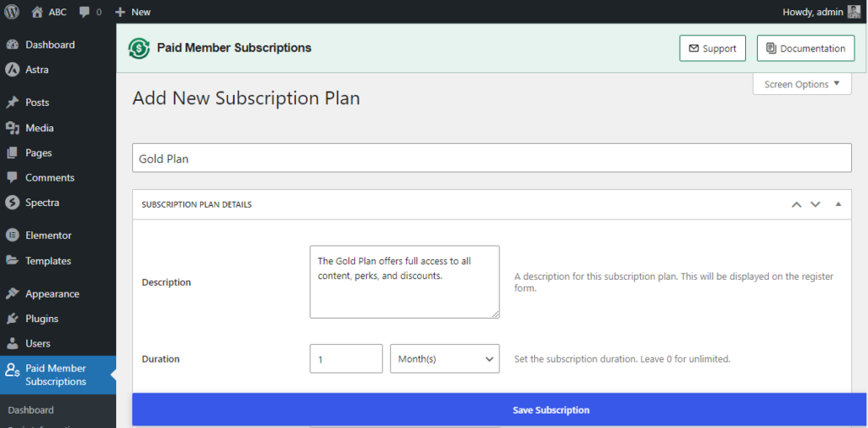Click the Save Subscription button
The height and width of the screenshot is (428, 868).
pos(499,409)
